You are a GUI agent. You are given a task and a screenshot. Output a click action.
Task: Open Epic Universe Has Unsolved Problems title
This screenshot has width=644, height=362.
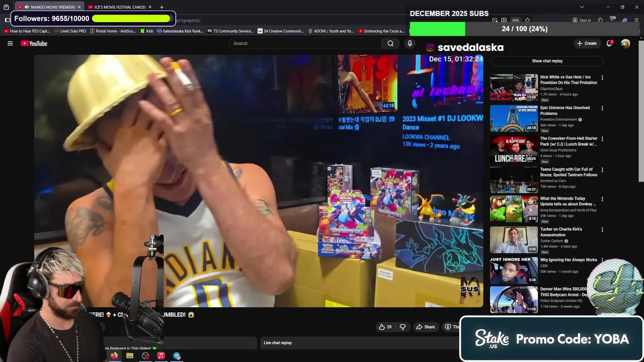565,111
